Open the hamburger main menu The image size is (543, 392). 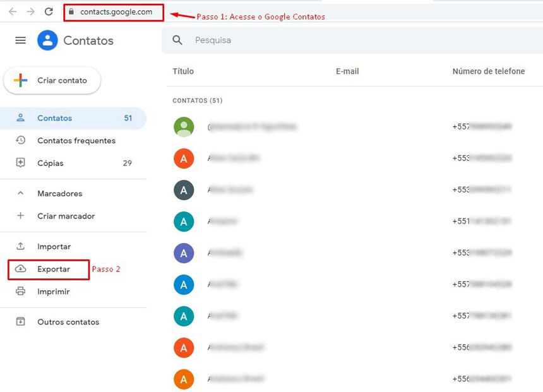coord(21,40)
